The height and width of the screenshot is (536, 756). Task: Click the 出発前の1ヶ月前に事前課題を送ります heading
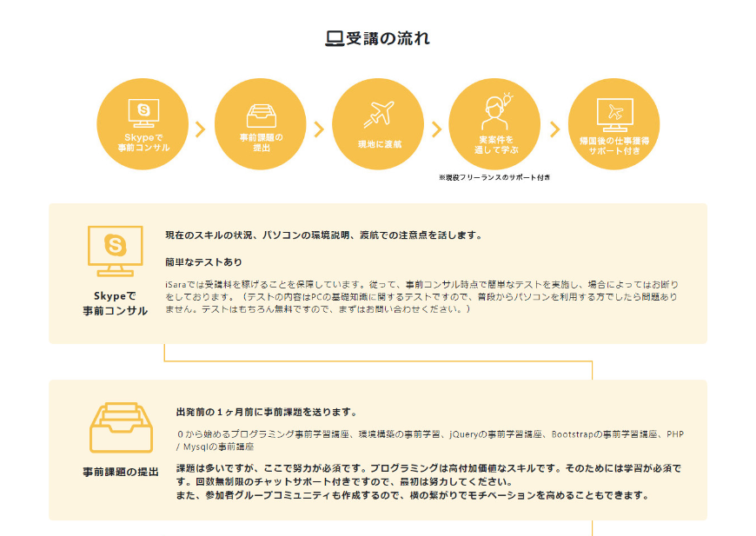[x=266, y=412]
